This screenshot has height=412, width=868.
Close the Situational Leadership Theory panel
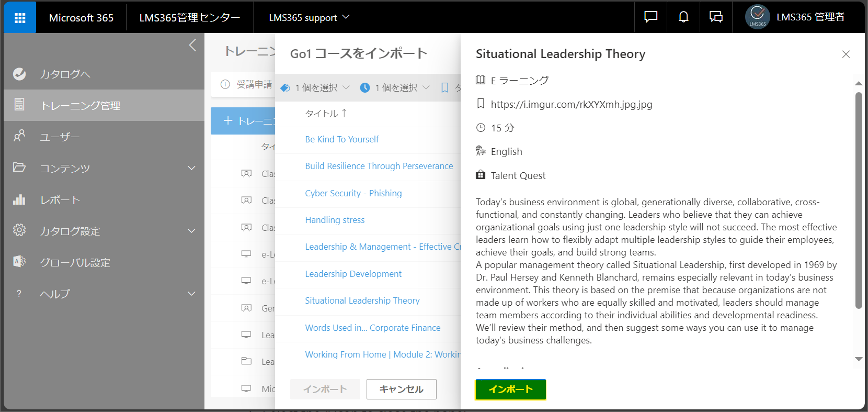pos(846,54)
